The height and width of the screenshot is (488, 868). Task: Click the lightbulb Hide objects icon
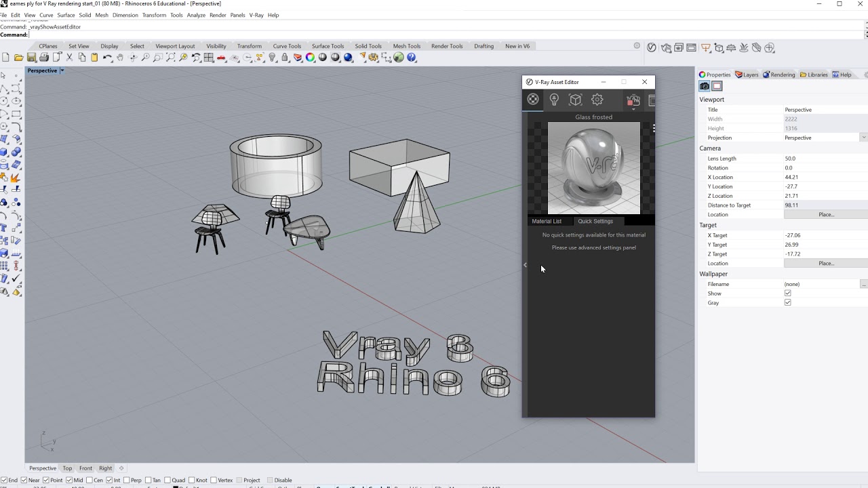[273, 58]
